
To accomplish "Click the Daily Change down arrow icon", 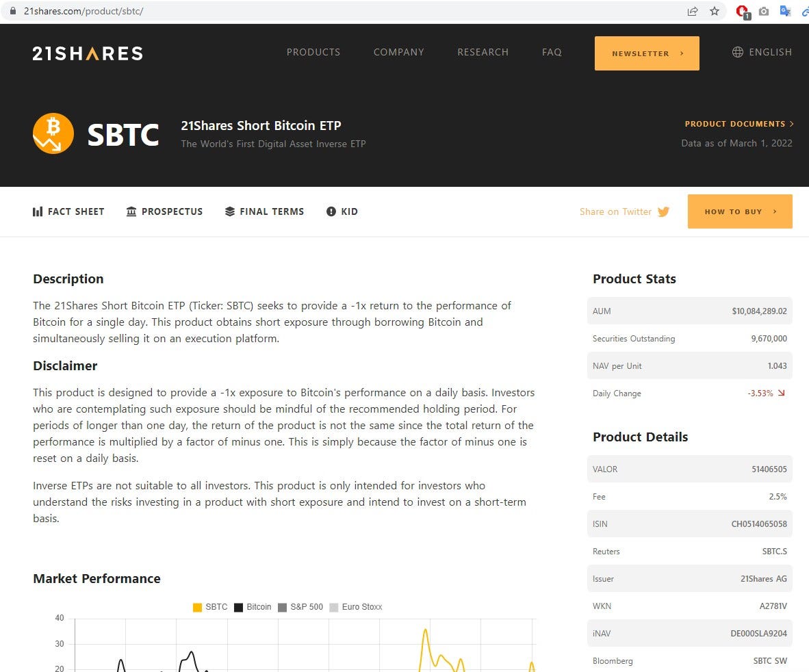I will coord(781,393).
